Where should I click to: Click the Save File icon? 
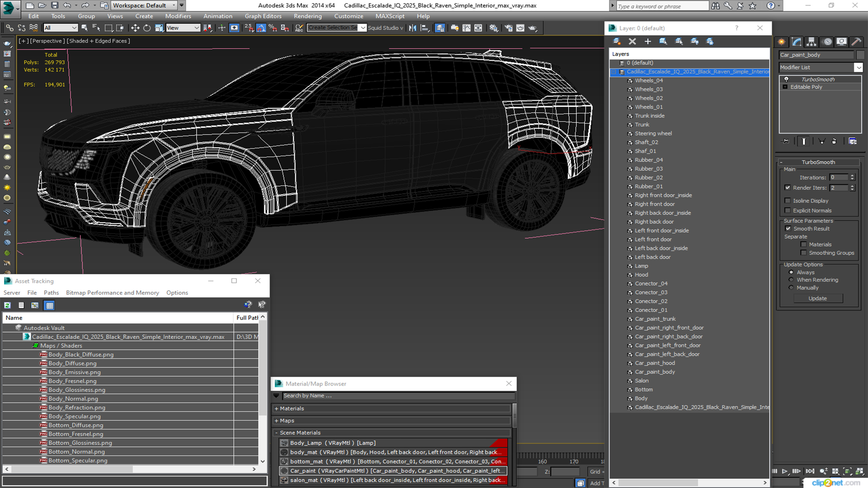pyautogui.click(x=54, y=5)
